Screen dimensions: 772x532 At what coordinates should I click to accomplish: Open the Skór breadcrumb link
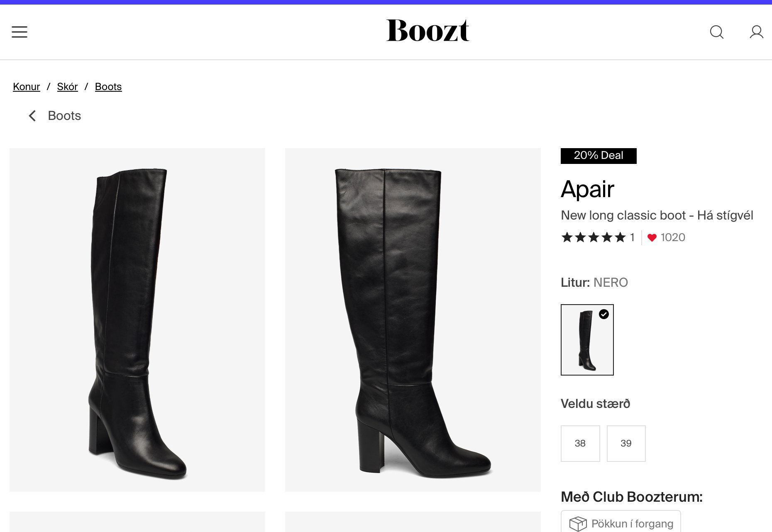67,87
